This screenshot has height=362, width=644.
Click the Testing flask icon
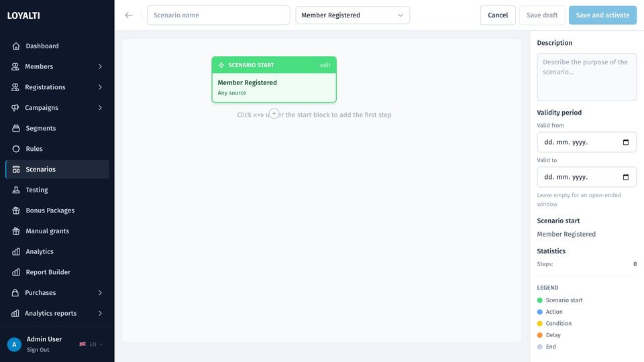[x=16, y=190]
